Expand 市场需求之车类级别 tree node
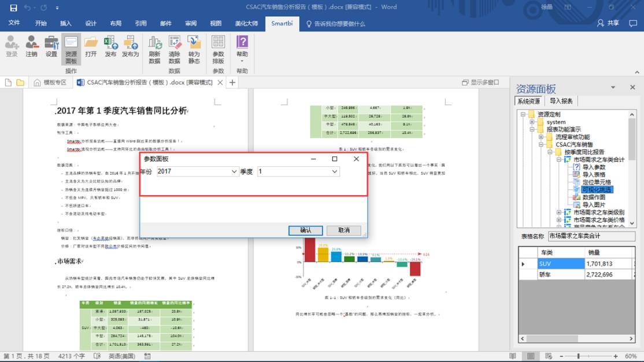 [559, 212]
